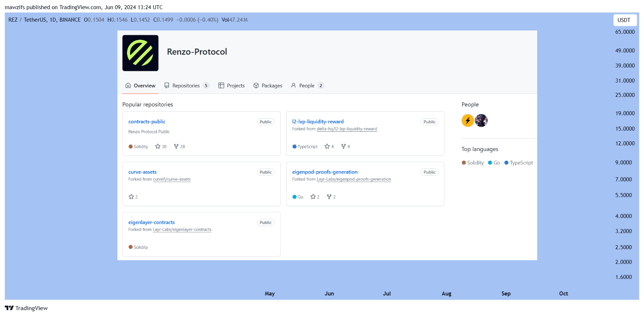This screenshot has width=644, height=316.
Task: Click the Jun label on the time axis
Action: pyautogui.click(x=329, y=294)
